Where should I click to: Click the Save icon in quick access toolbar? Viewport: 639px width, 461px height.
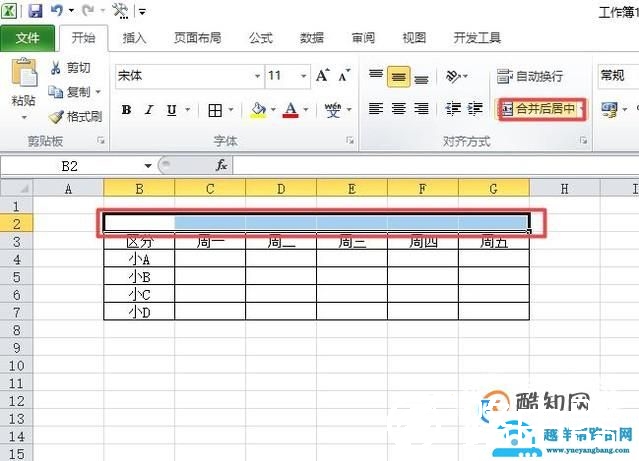(35, 11)
